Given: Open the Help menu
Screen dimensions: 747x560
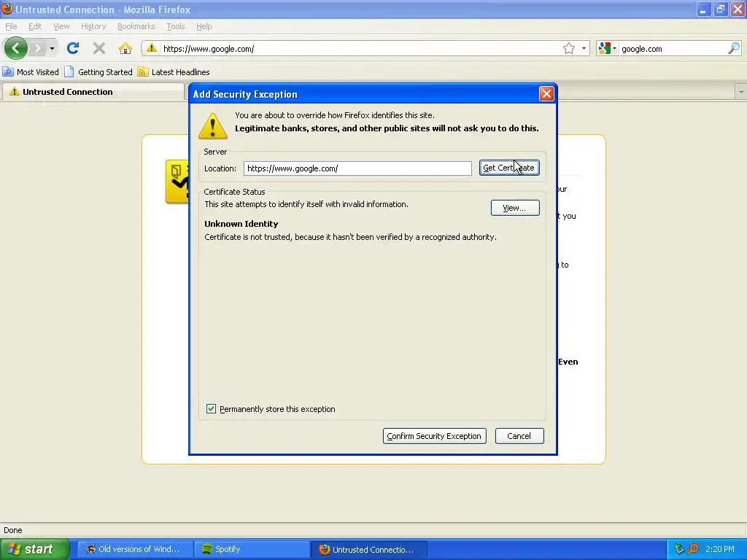Looking at the screenshot, I should pos(204,26).
